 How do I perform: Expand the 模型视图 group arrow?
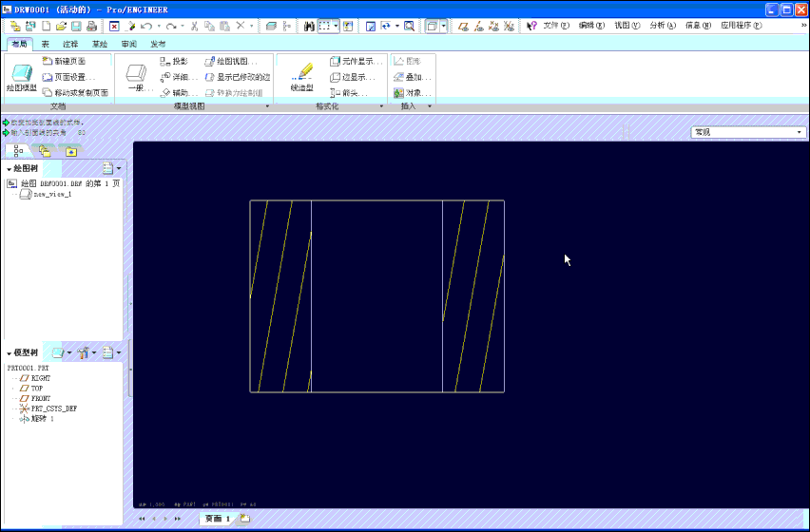tap(267, 106)
